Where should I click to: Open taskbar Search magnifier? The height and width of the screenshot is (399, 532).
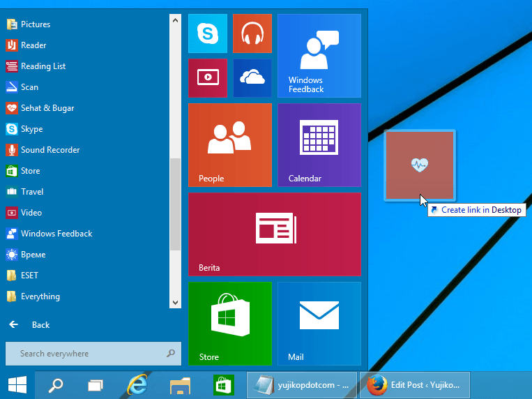[x=56, y=385]
